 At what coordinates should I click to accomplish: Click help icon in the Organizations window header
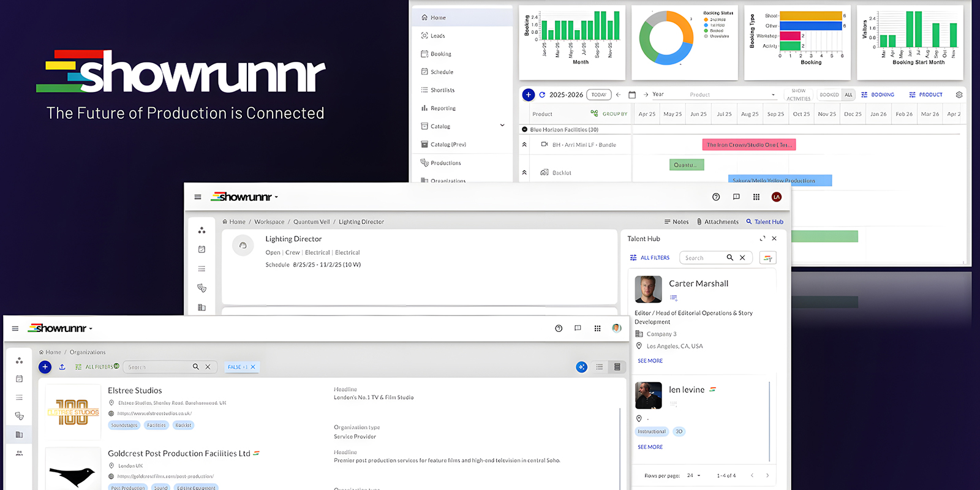coord(559,329)
